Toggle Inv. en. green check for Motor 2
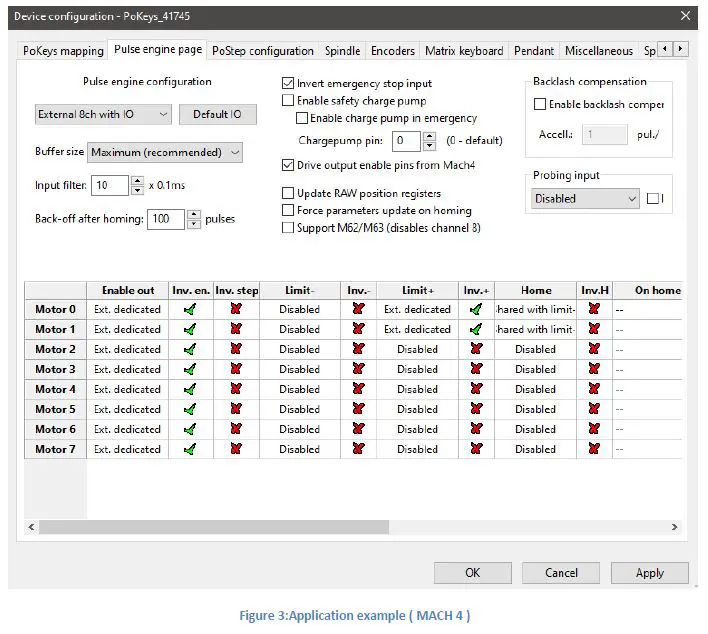Screen dimensions: 708x634 pos(190,350)
